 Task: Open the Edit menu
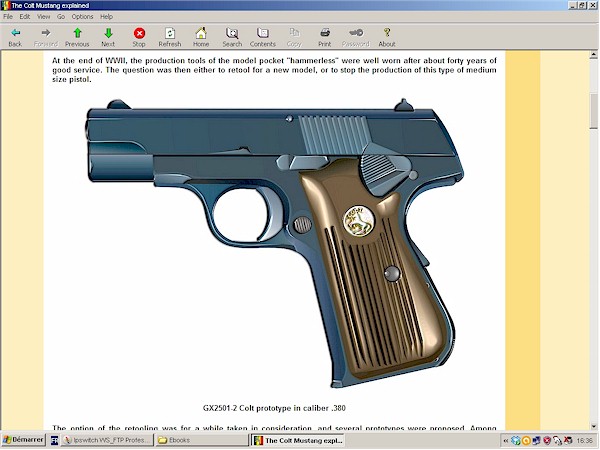coord(25,16)
